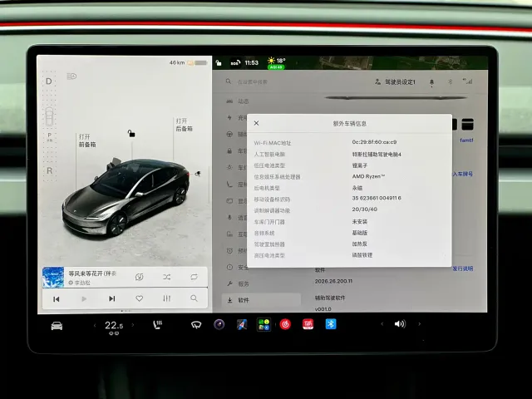The height and width of the screenshot is (399, 532).
Task: Toggle repeat playback
Action: click(x=194, y=277)
